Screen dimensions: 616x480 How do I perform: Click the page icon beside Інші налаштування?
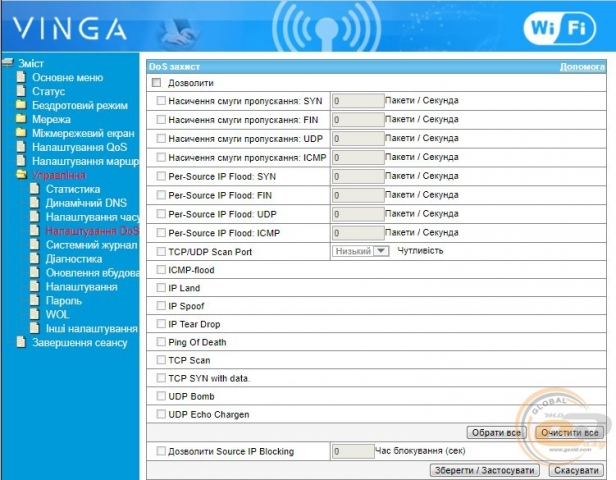click(35, 328)
